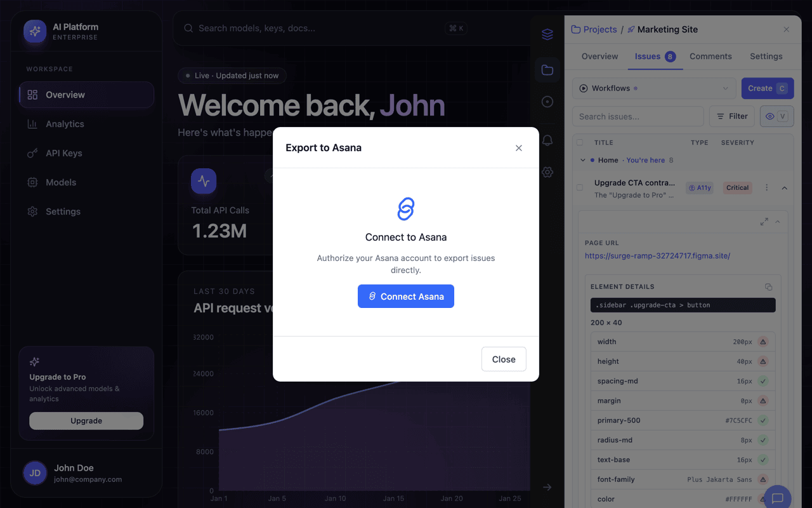
Task: Open the layers icon in side strip
Action: (547, 34)
